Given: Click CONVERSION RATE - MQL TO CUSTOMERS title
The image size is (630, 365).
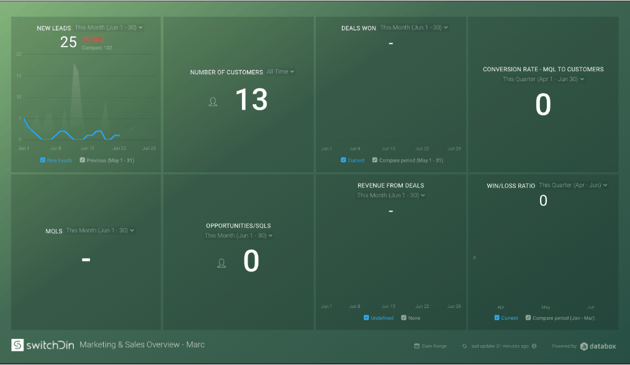Looking at the screenshot, I should coord(543,69).
